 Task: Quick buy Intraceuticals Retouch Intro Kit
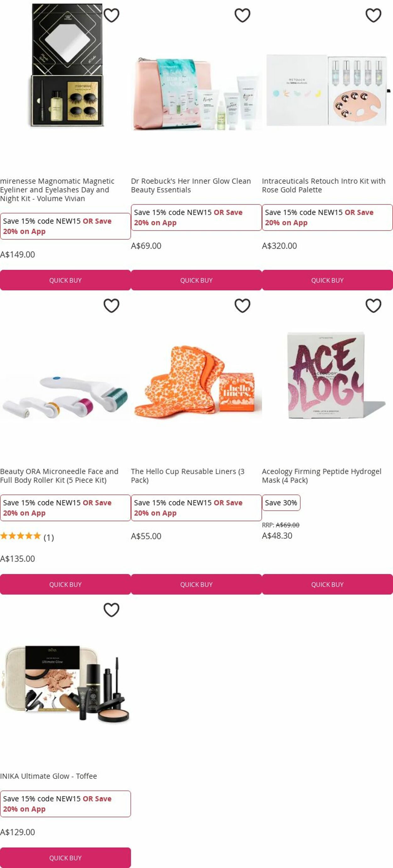coord(327,280)
